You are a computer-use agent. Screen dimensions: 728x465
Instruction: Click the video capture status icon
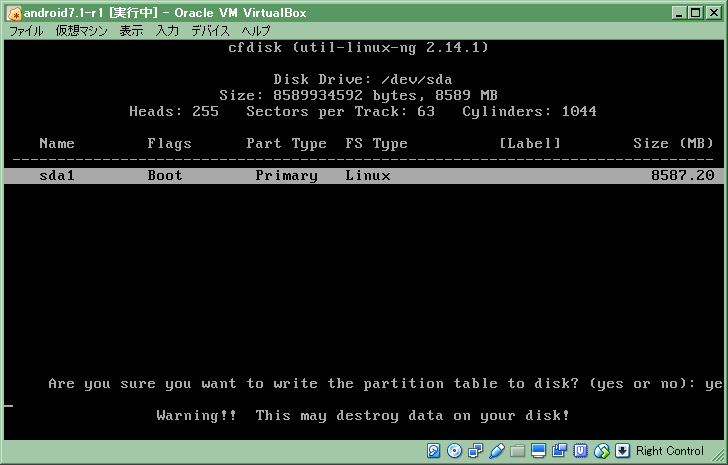(x=559, y=451)
